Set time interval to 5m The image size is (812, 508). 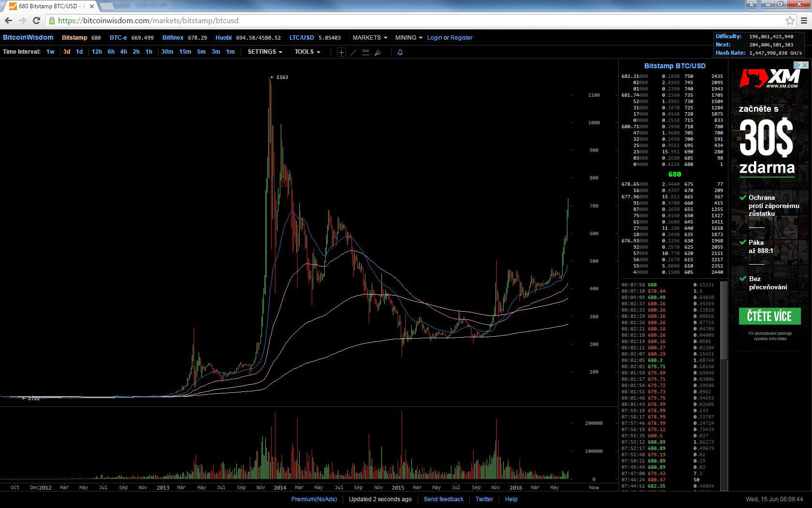[x=202, y=52]
